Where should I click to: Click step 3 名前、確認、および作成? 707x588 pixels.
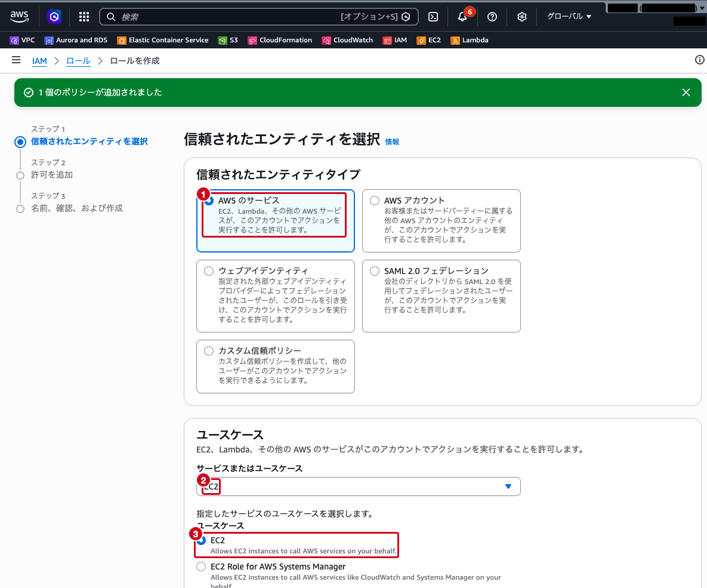tap(76, 208)
